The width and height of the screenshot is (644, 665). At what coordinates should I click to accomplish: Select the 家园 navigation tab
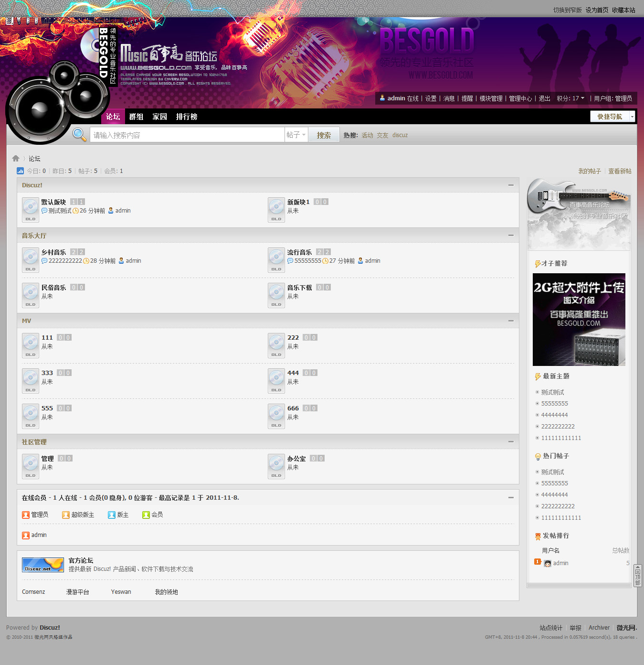(160, 117)
